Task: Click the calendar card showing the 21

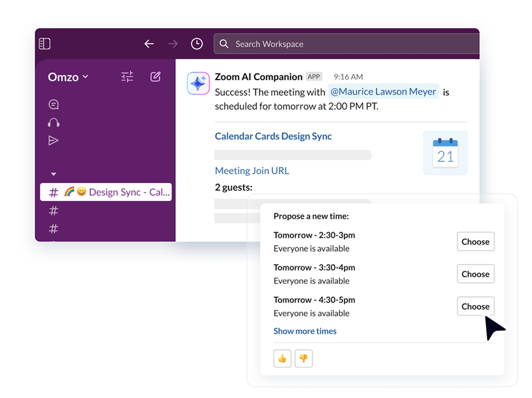Action: [x=445, y=153]
